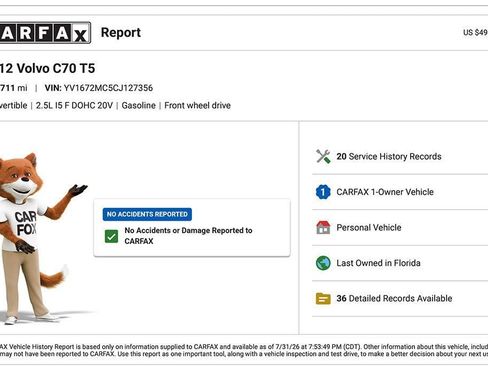Click the CARFAX logo
Image resolution: width=488 pixels, height=366 pixels.
coord(45,33)
